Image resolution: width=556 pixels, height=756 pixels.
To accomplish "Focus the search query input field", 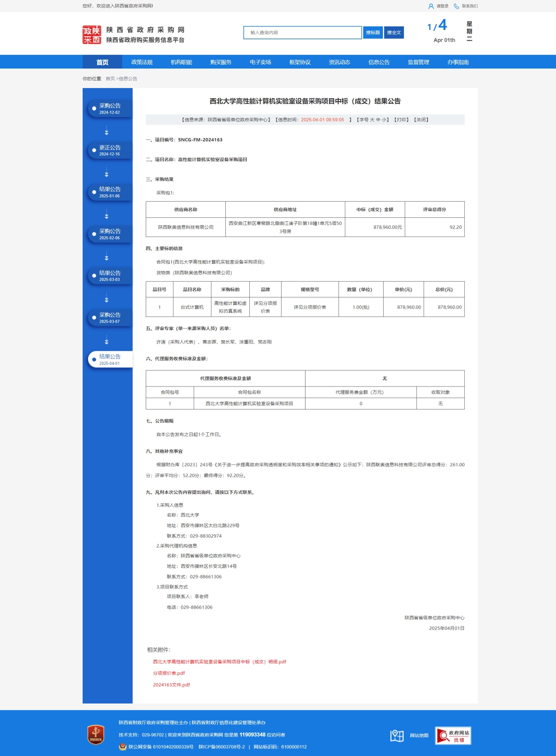I will 302,33.
